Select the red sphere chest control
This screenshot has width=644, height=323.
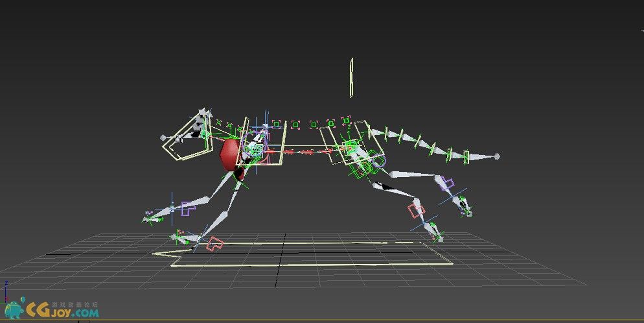click(x=229, y=154)
